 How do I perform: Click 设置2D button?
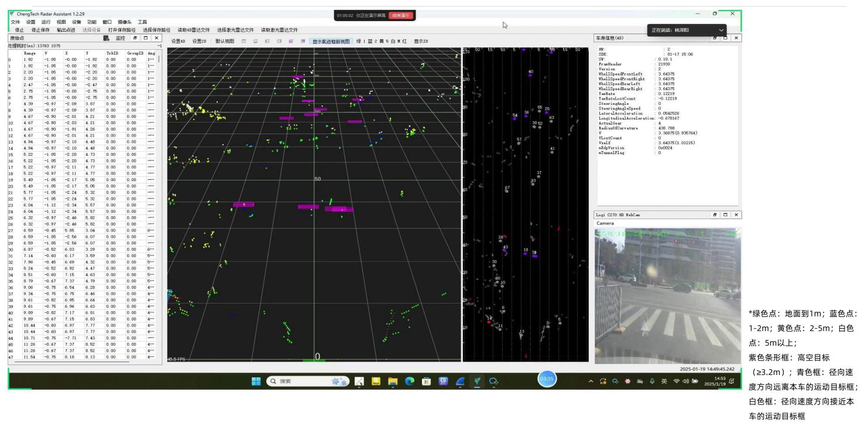pos(200,42)
